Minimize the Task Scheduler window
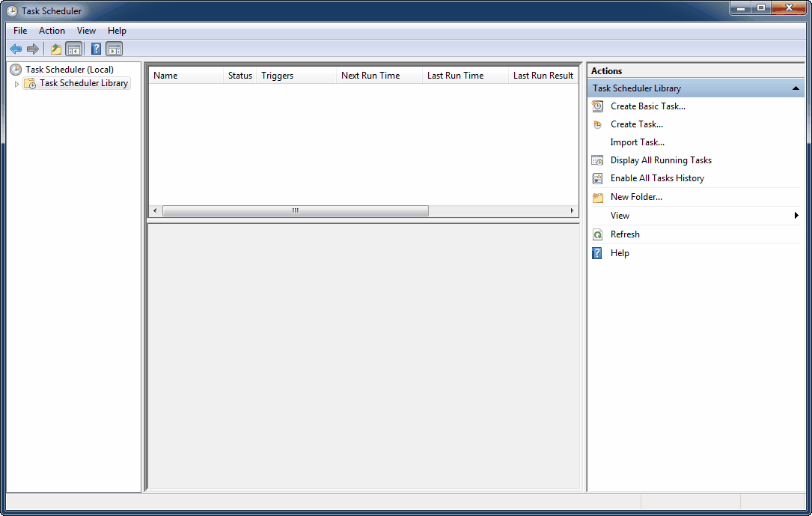This screenshot has width=812, height=516. (x=741, y=7)
